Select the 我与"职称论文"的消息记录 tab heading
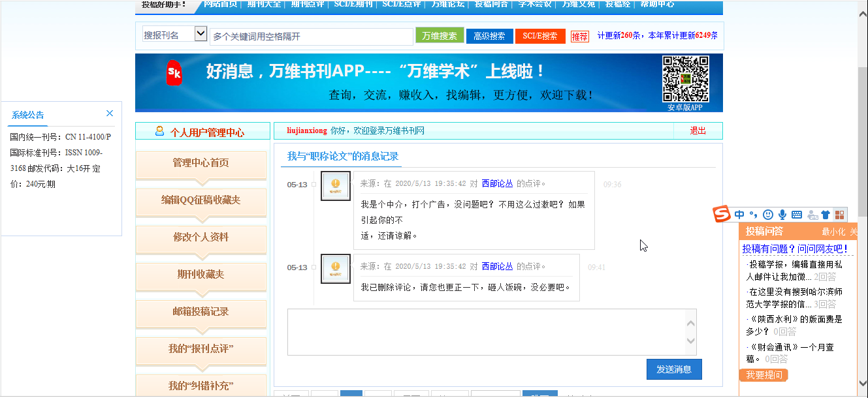 click(x=343, y=157)
